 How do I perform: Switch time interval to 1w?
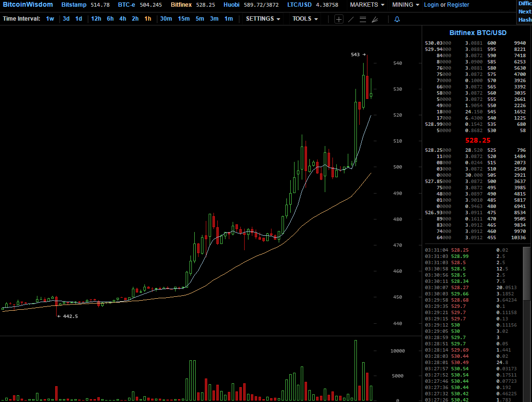tap(50, 19)
